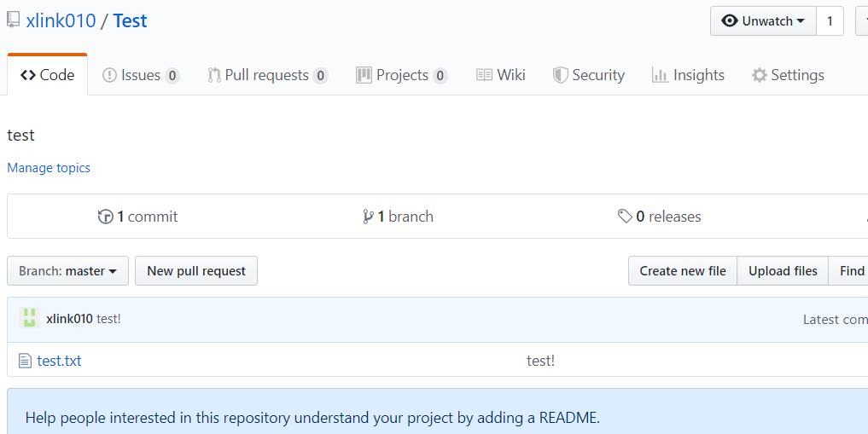Click the commit history clock icon
The width and height of the screenshot is (868, 434).
click(106, 217)
